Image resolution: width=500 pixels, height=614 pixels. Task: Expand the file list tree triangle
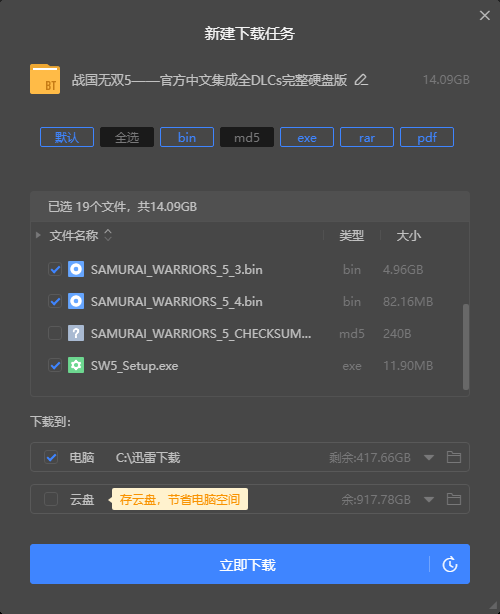[38, 235]
